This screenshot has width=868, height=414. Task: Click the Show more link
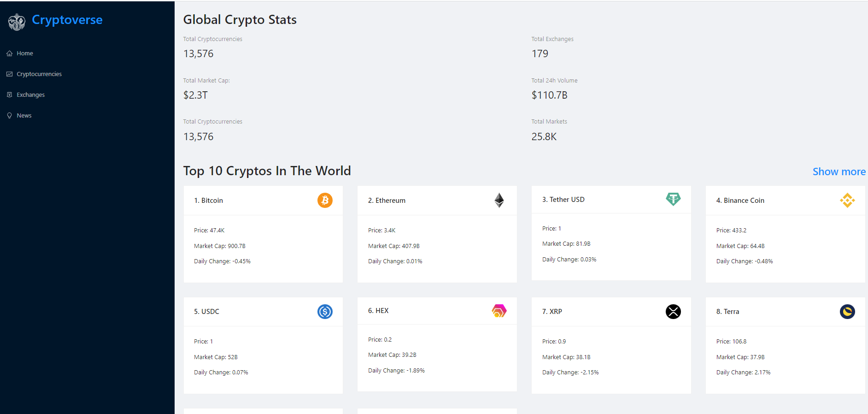[839, 172]
